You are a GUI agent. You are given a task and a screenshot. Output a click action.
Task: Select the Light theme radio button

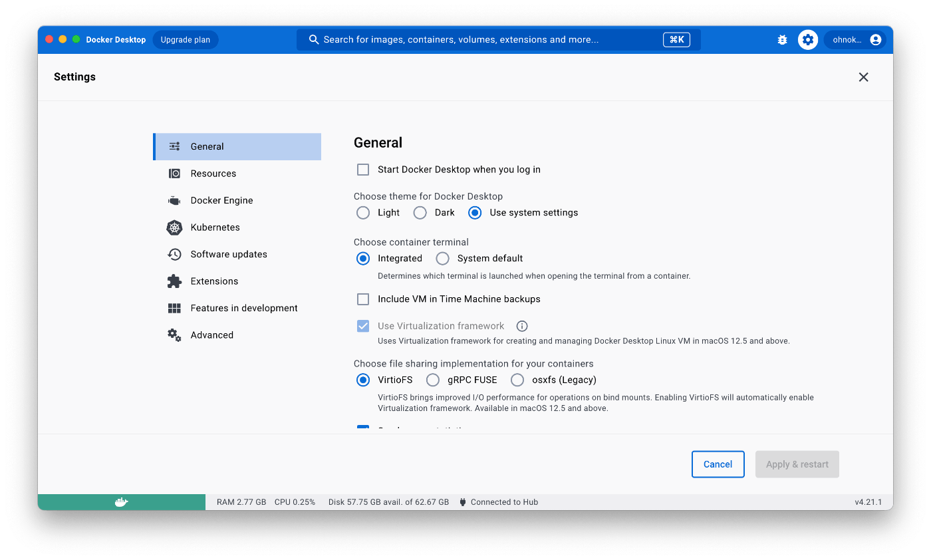pyautogui.click(x=363, y=213)
